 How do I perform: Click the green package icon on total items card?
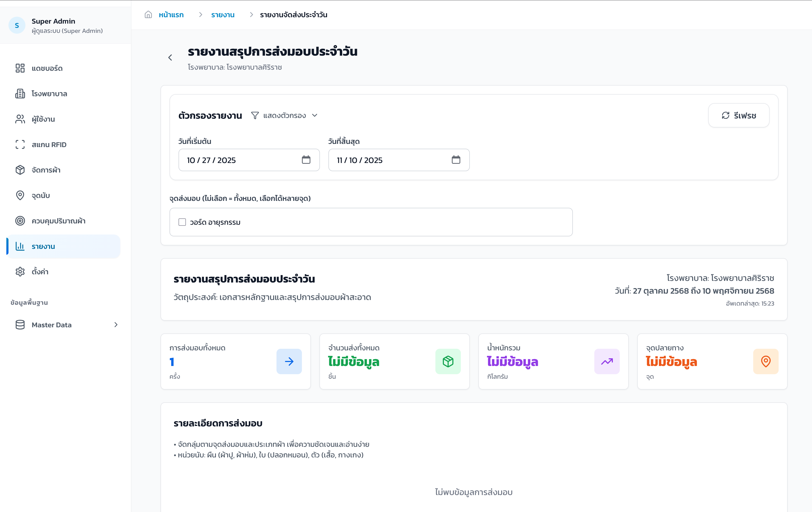(448, 361)
